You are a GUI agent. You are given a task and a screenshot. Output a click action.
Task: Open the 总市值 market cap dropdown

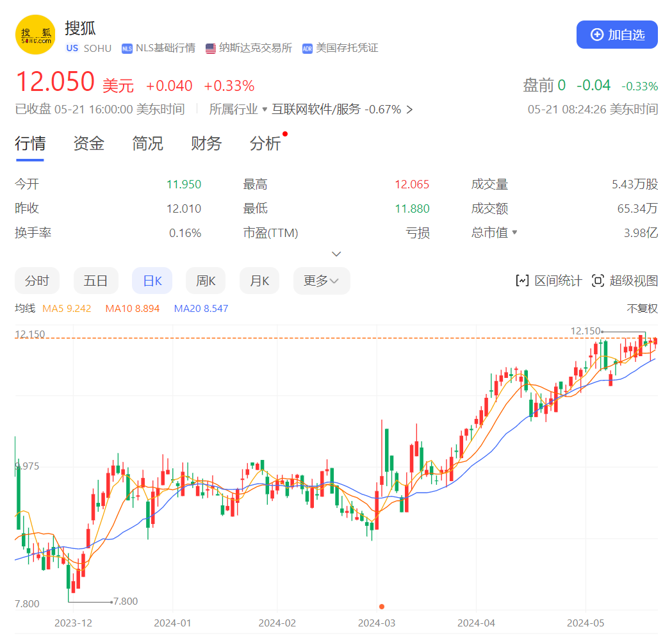(x=494, y=233)
